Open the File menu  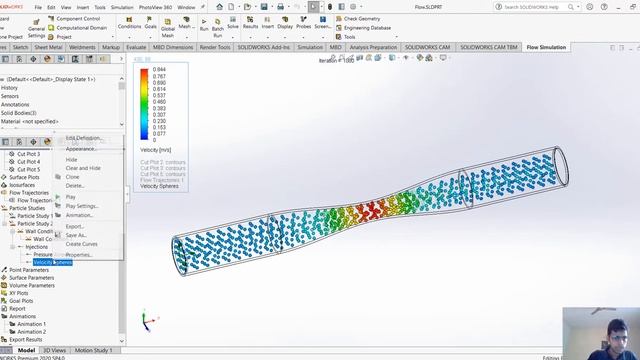[38, 7]
